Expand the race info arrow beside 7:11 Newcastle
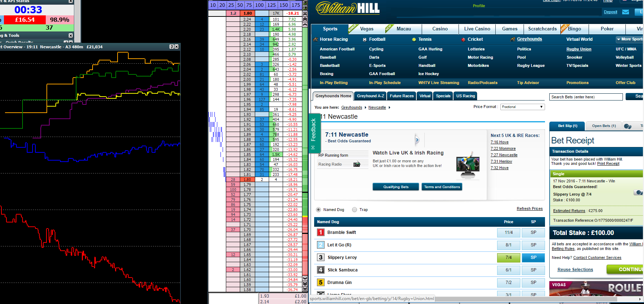The image size is (644, 304). (x=417, y=140)
